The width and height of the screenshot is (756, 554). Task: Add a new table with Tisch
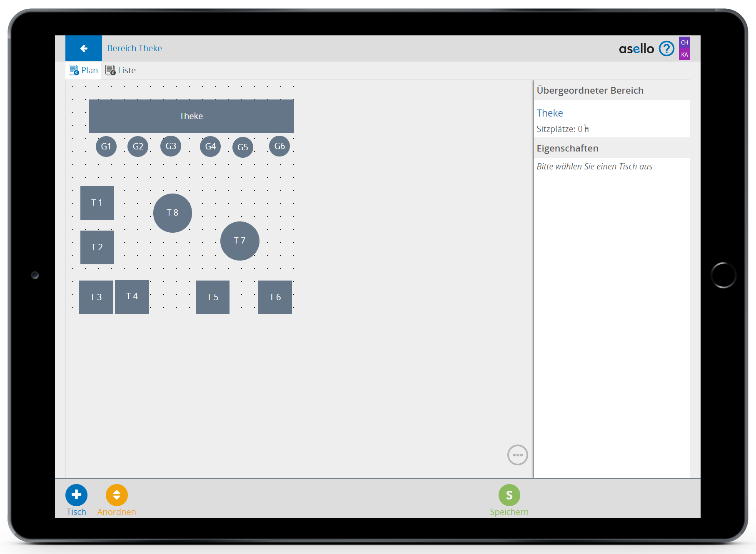point(76,495)
